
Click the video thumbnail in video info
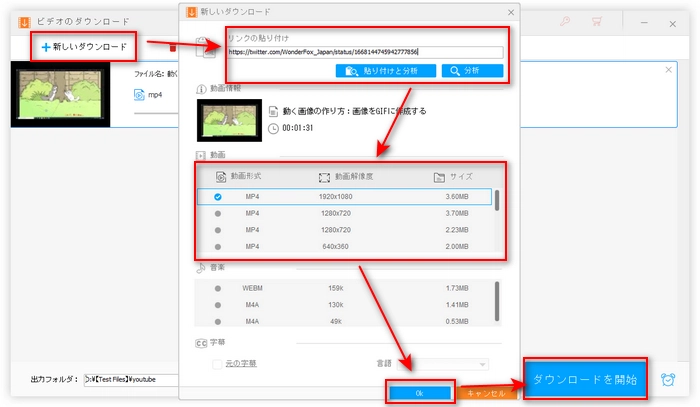(x=229, y=121)
